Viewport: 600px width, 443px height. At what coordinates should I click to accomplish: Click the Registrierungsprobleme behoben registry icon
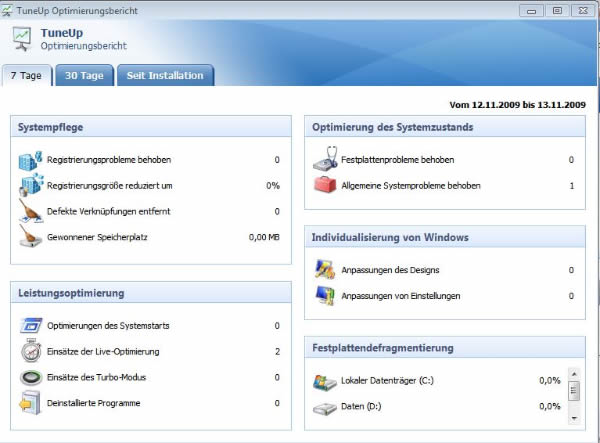[30, 160]
